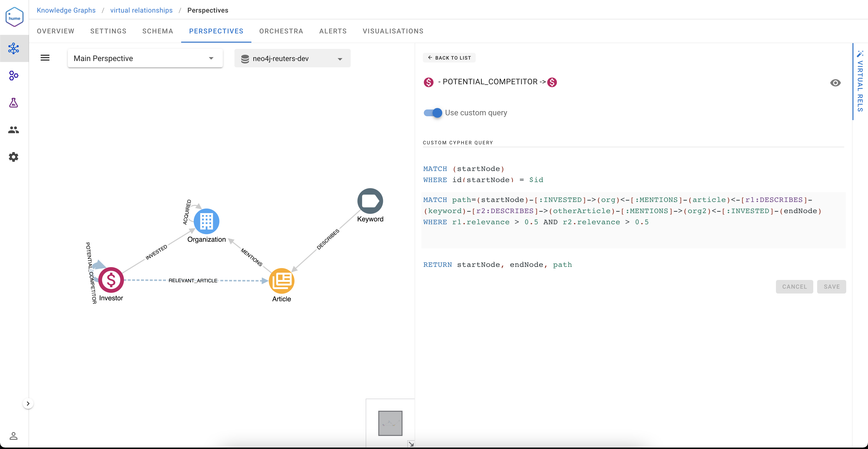Image resolution: width=868 pixels, height=449 pixels.
Task: Open the settings gear sidebar icon
Action: point(14,157)
